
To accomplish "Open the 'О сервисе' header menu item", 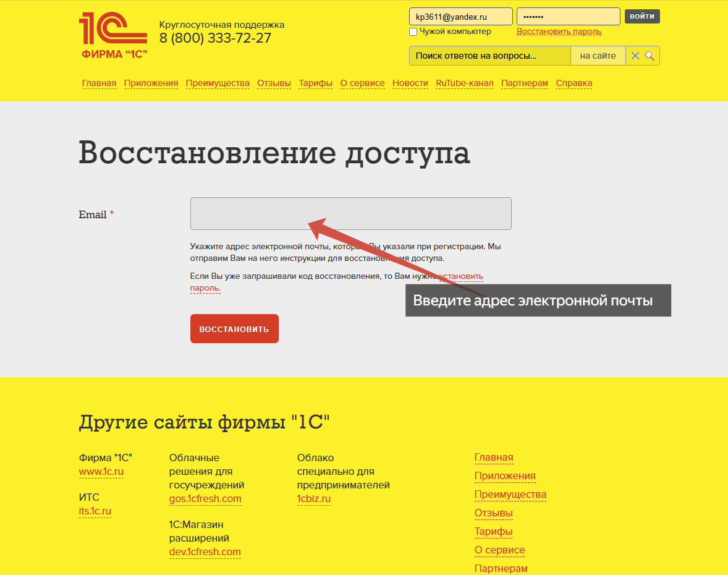I will [362, 83].
